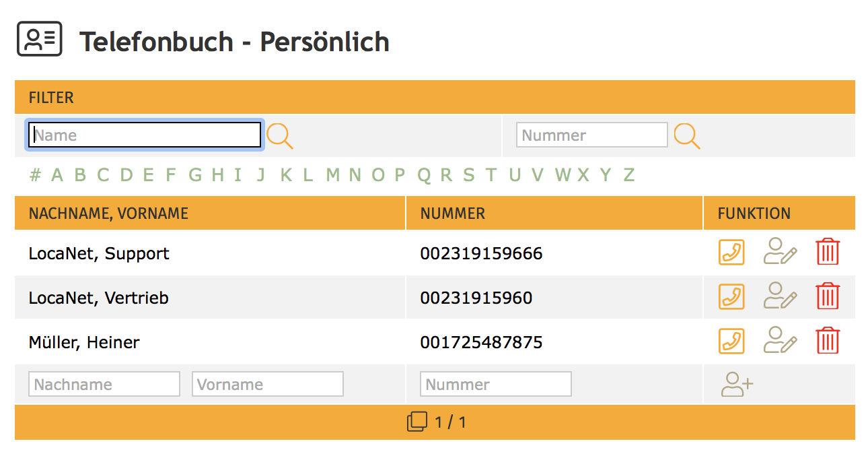Edit the LocaNet Vertrieb contact
This screenshot has width=868, height=458.
point(780,297)
